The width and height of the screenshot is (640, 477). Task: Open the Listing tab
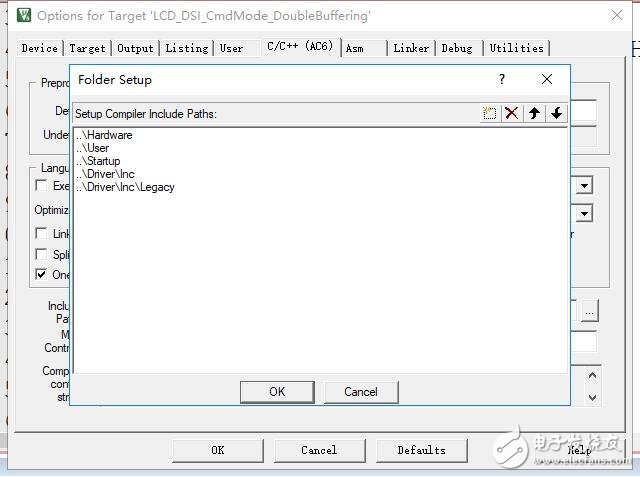tap(187, 48)
